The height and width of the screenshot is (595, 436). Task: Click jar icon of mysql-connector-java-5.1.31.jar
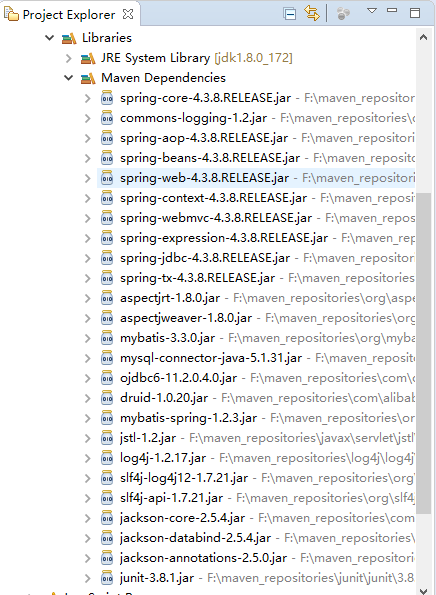point(107,358)
